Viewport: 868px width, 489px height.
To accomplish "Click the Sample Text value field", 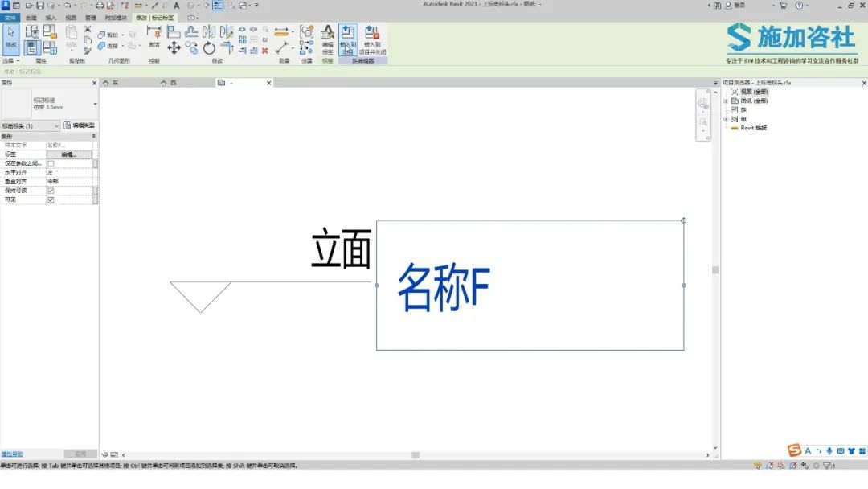I will click(69, 145).
